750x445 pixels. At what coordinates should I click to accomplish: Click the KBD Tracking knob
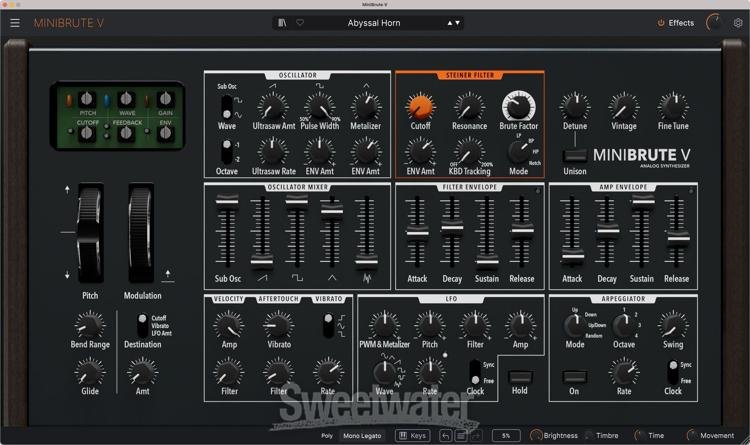469,152
